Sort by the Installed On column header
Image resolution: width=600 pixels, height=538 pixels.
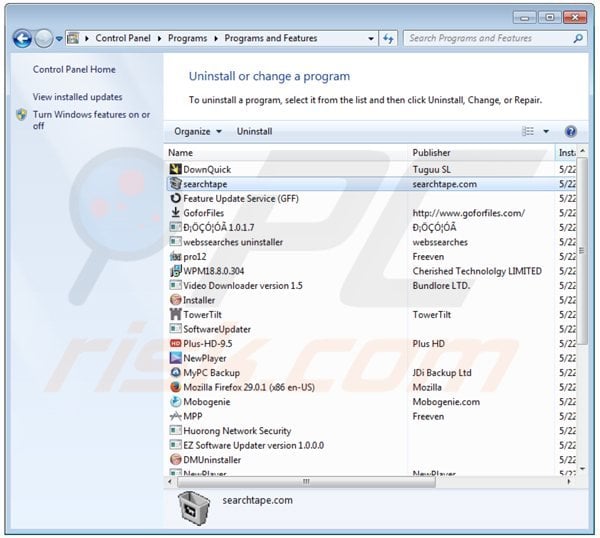point(566,153)
